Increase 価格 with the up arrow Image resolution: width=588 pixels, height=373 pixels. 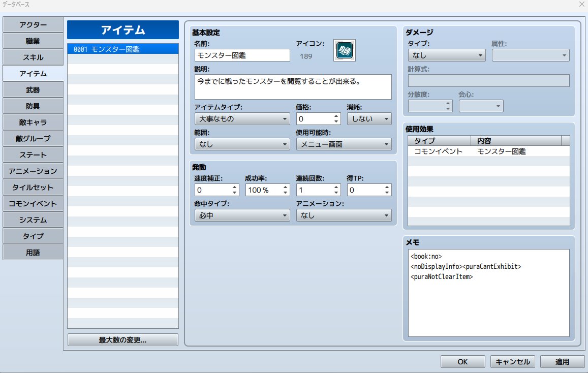[x=336, y=116]
